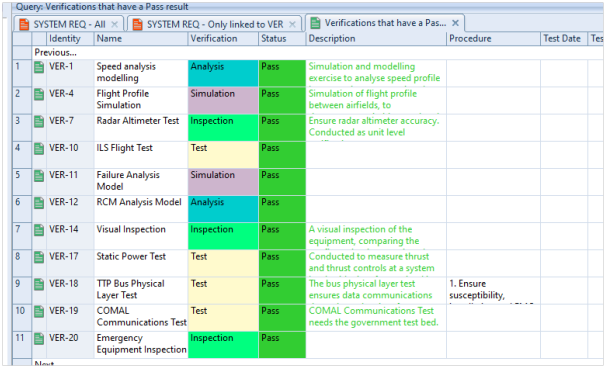
Task: Click the document icon for VER-14 row
Action: coord(39,230)
